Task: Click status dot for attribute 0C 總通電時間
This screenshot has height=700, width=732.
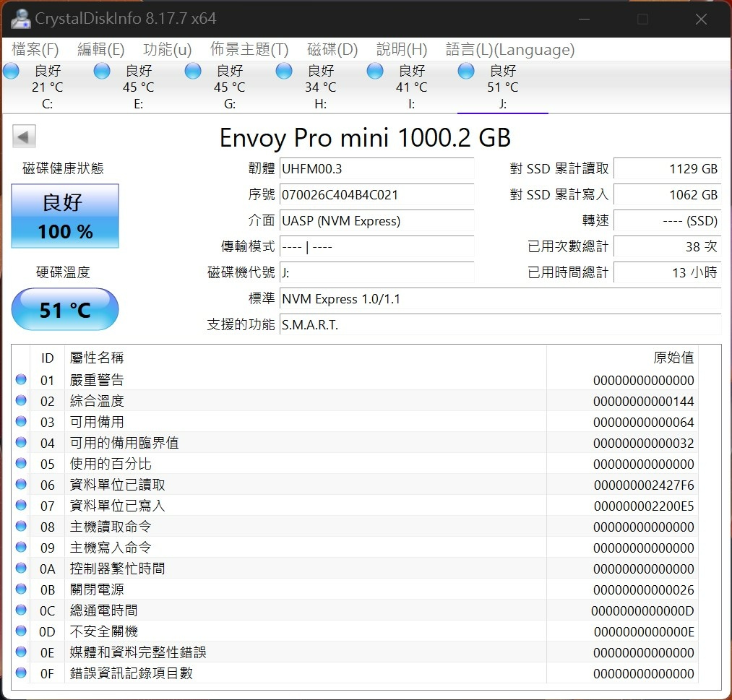Action: pos(21,610)
